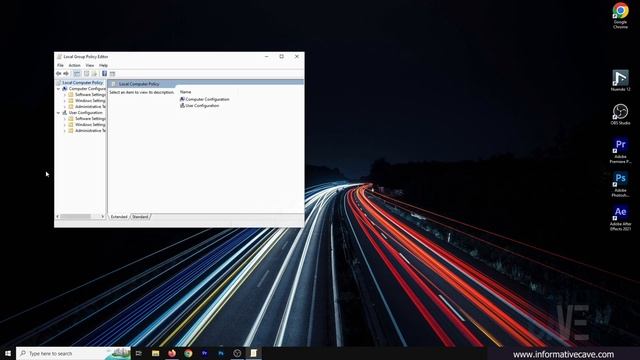The width and height of the screenshot is (640, 360).
Task: Toggle the Show/Hide Console Tree toolbar button
Action: tap(77, 73)
